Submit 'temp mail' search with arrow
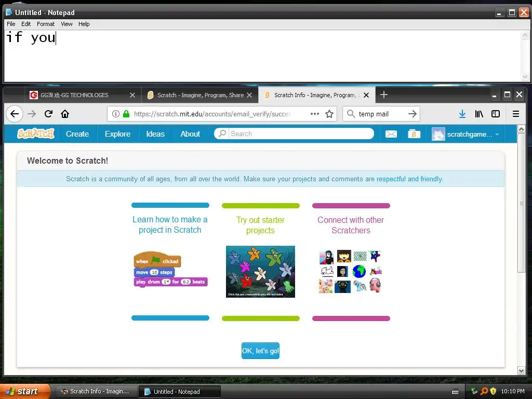The height and width of the screenshot is (399, 532). pyautogui.click(x=412, y=114)
